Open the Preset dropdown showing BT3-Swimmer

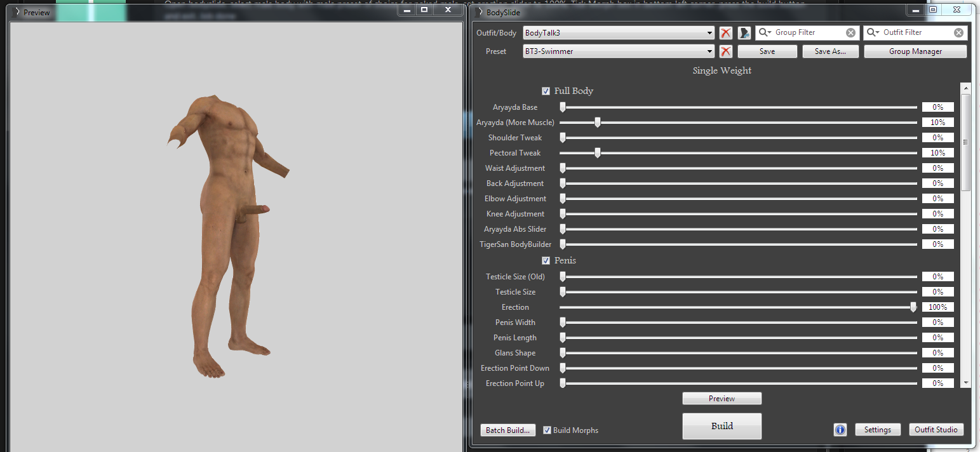pyautogui.click(x=619, y=51)
